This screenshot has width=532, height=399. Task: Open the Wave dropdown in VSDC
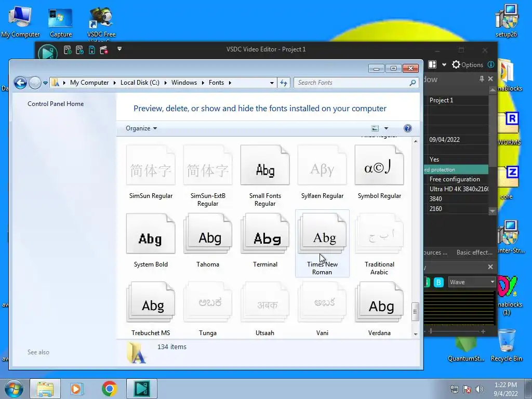coord(472,282)
